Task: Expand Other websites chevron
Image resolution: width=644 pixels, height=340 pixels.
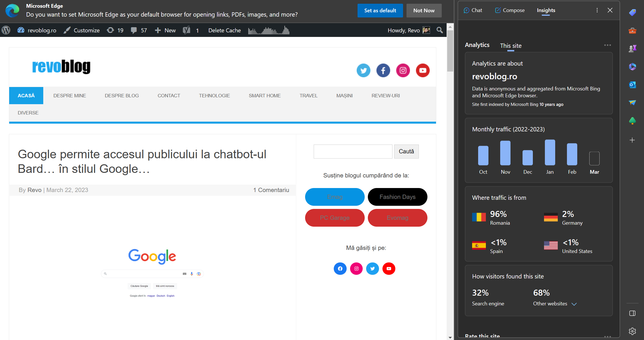Action: tap(574, 304)
